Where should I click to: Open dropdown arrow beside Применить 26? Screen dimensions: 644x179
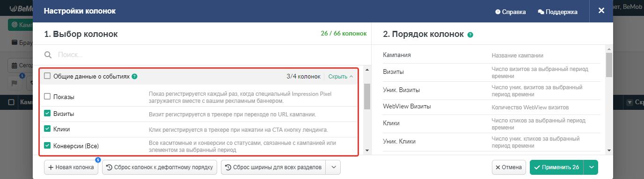click(x=591, y=167)
